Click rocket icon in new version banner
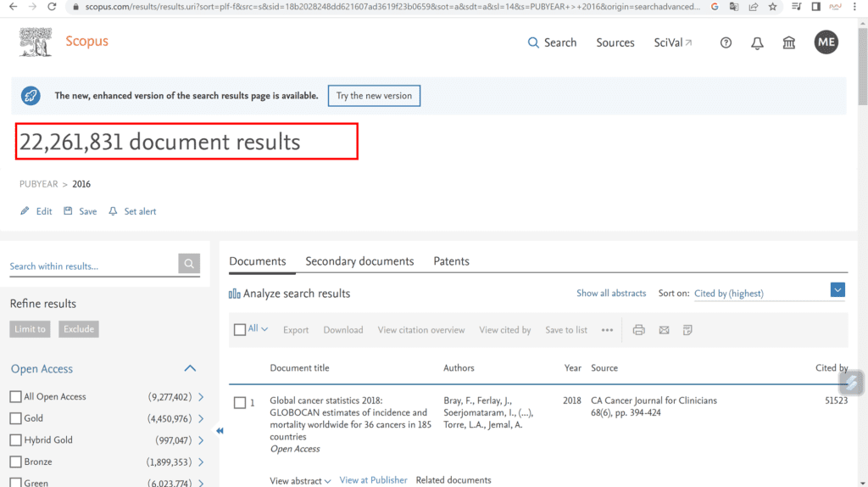The image size is (868, 487). 31,96
